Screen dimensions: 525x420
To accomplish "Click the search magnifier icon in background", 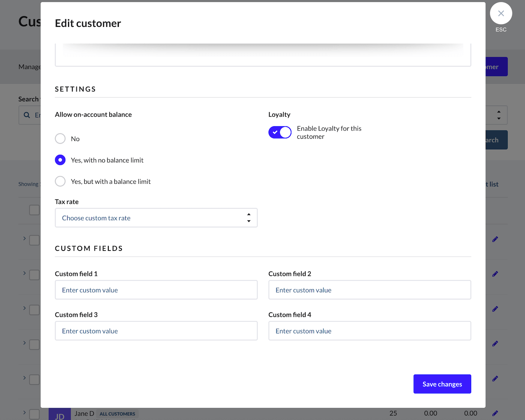I will click(27, 115).
